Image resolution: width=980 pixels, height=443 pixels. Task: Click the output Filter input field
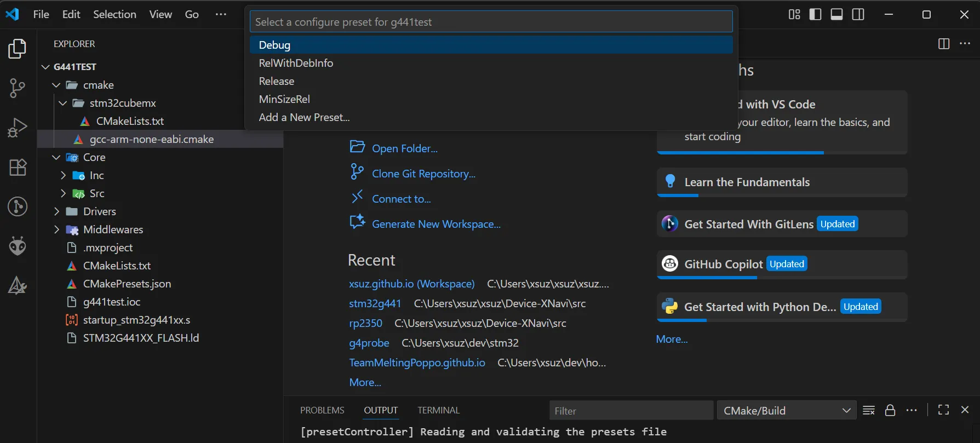(630, 410)
